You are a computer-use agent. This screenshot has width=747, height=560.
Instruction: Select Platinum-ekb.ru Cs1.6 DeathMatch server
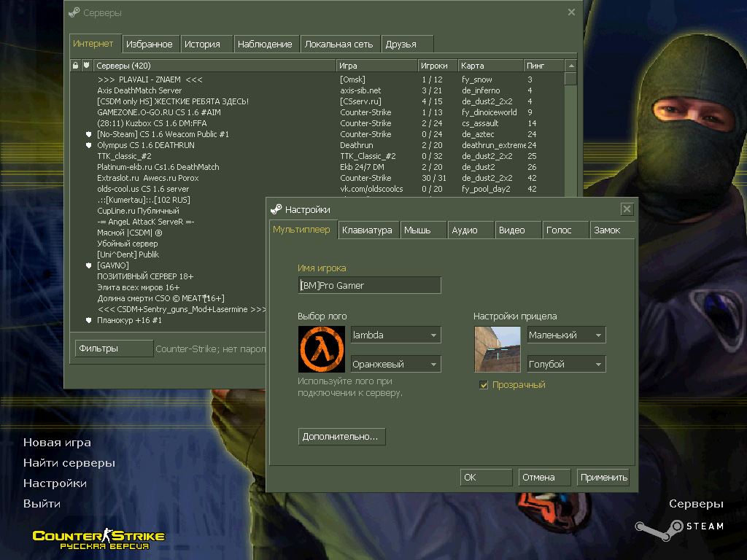click(317, 167)
